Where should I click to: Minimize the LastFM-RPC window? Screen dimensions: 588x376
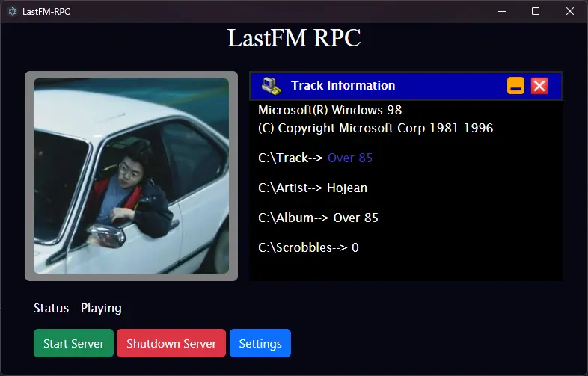click(502, 12)
